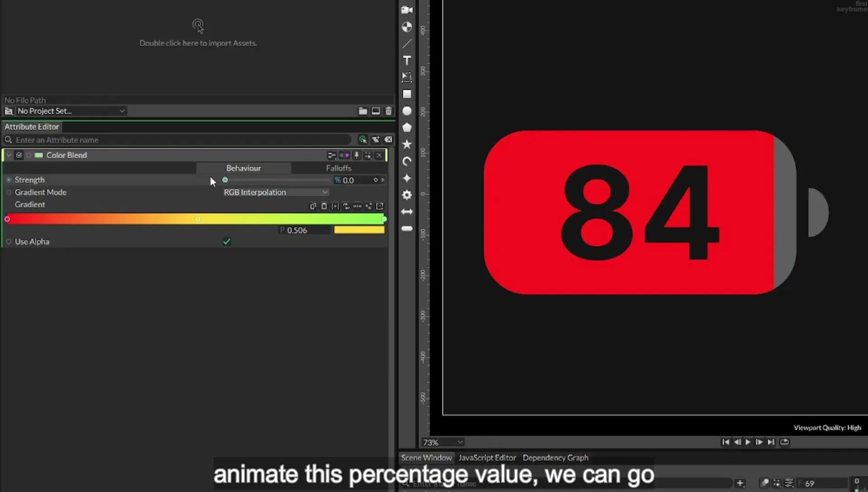This screenshot has height=492, width=868.
Task: Jump to the first frame button
Action: tap(726, 442)
